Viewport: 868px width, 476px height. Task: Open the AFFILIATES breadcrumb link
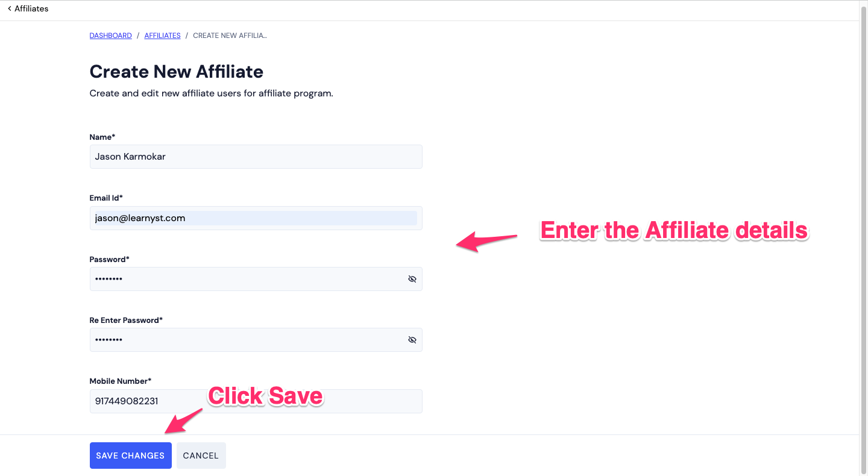click(163, 36)
